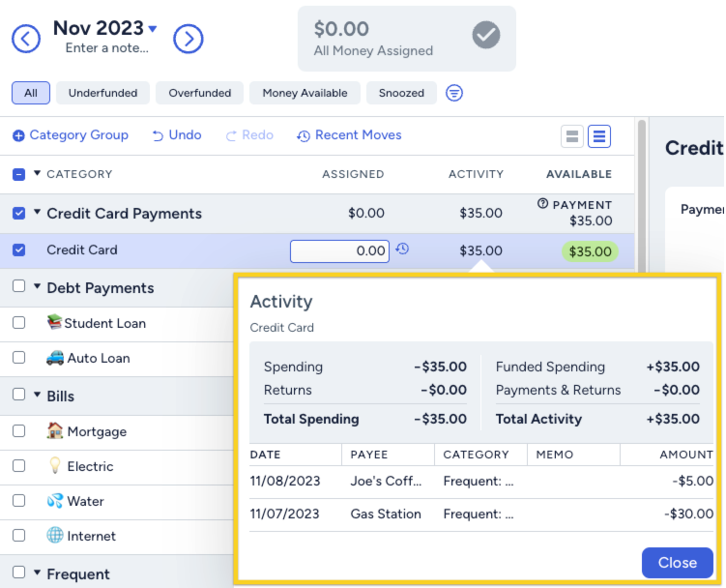
Task: Tick the Mortgage category checkbox
Action: [x=19, y=431]
